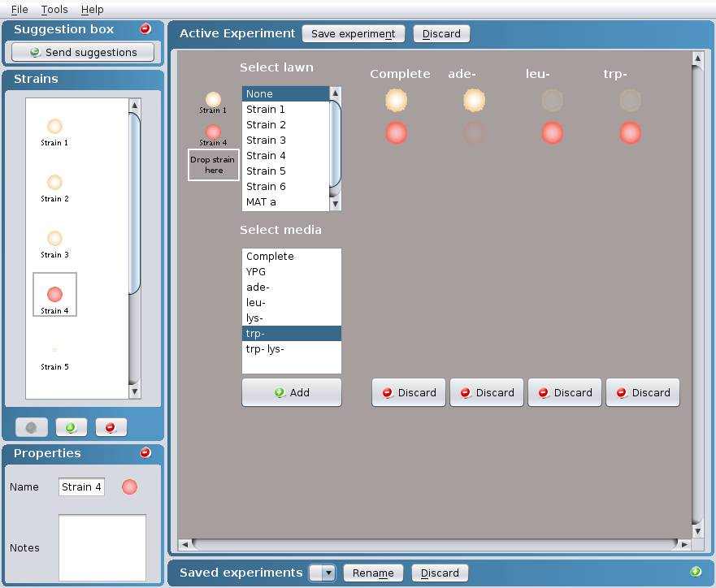Click Add media button
Screen dimensions: 716x588
(292, 392)
